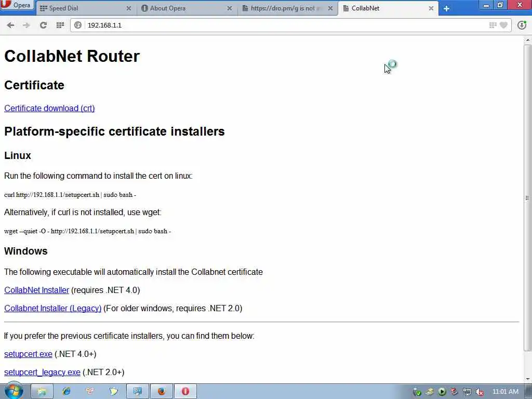Open a new tab with plus button
The height and width of the screenshot is (399, 532).
tap(446, 8)
